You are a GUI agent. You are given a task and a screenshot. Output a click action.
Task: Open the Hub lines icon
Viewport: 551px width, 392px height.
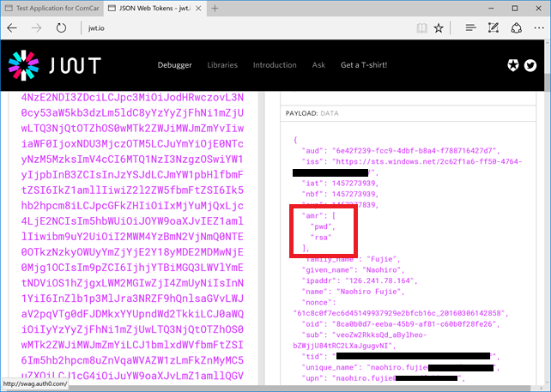(x=470, y=27)
